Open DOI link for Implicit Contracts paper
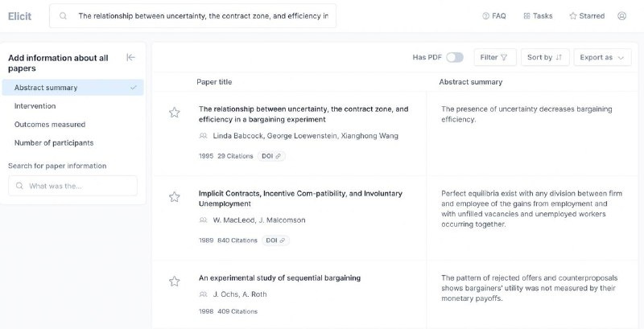Viewport: 644px width, 329px height. pos(275,241)
